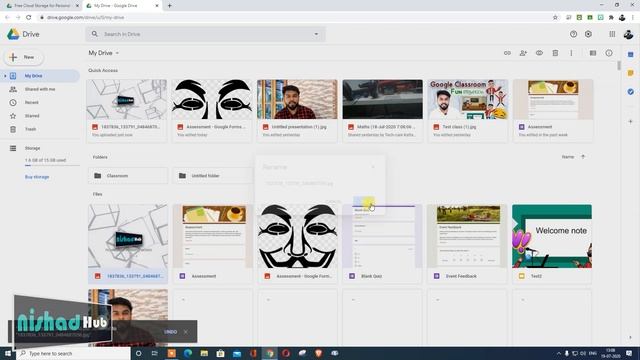The image size is (640, 360).
Task: Click UNDO in the notification
Action: (x=170, y=332)
